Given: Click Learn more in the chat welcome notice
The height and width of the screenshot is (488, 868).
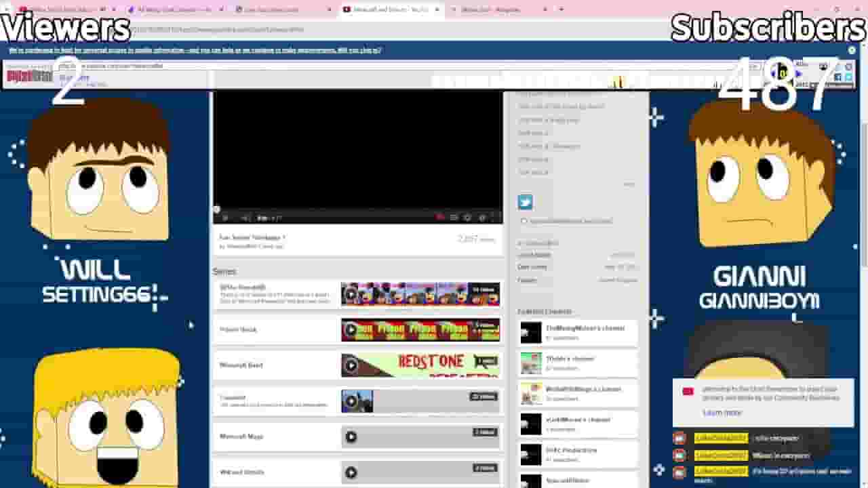Looking at the screenshot, I should (x=722, y=412).
